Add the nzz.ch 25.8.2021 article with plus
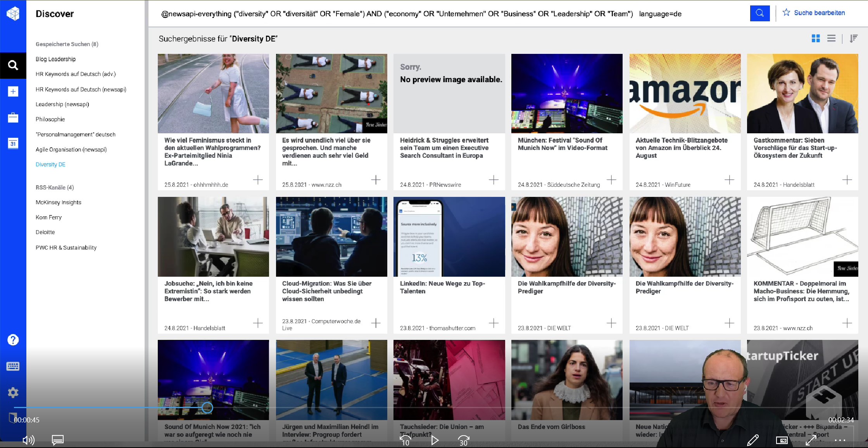This screenshot has width=868, height=448. 376,180
